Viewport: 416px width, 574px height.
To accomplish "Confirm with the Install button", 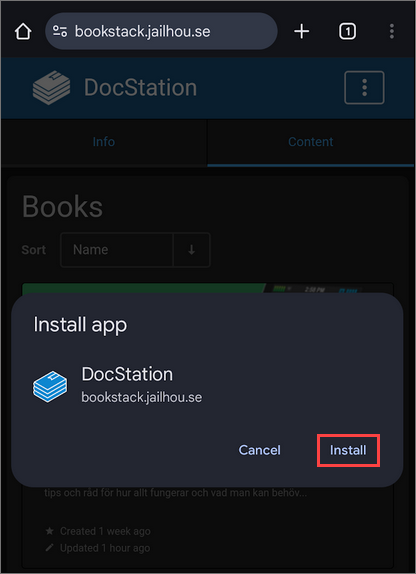I will [x=348, y=450].
